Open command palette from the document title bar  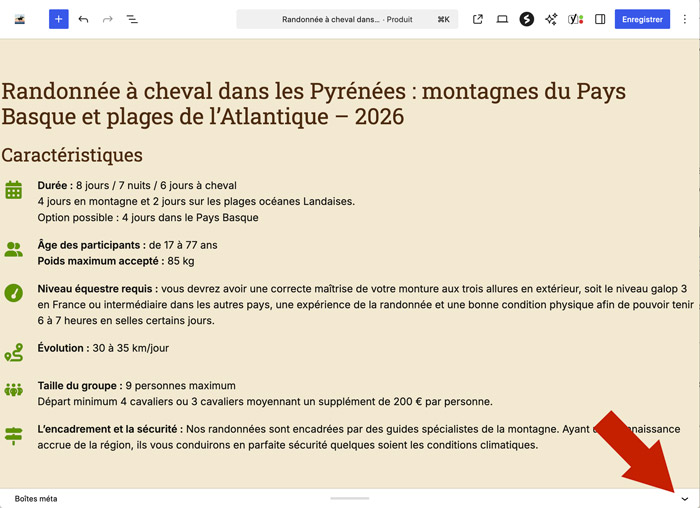click(347, 19)
